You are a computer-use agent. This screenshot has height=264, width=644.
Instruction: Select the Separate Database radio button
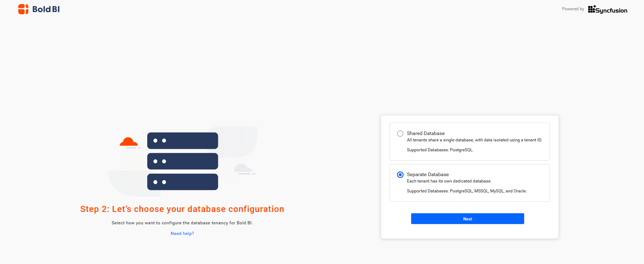coord(400,175)
